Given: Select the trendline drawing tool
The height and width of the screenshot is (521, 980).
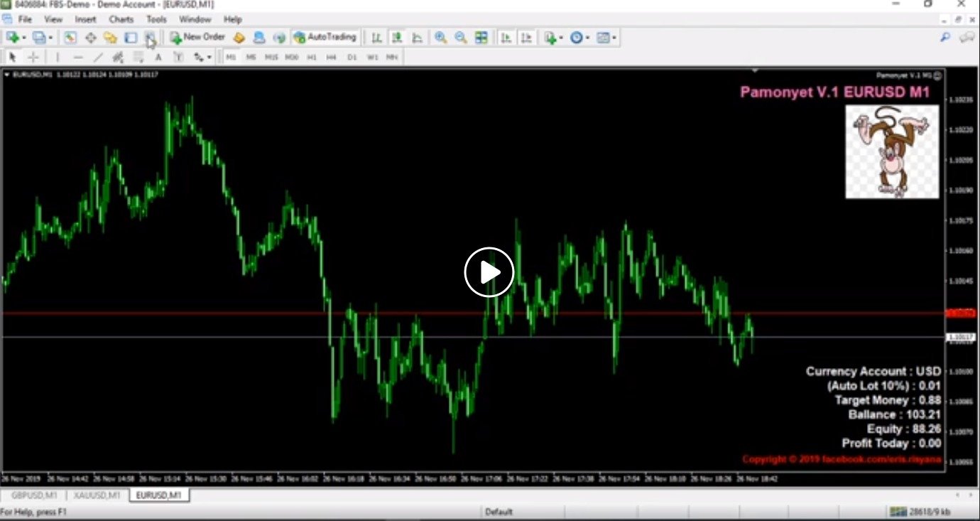Looking at the screenshot, I should (x=98, y=58).
